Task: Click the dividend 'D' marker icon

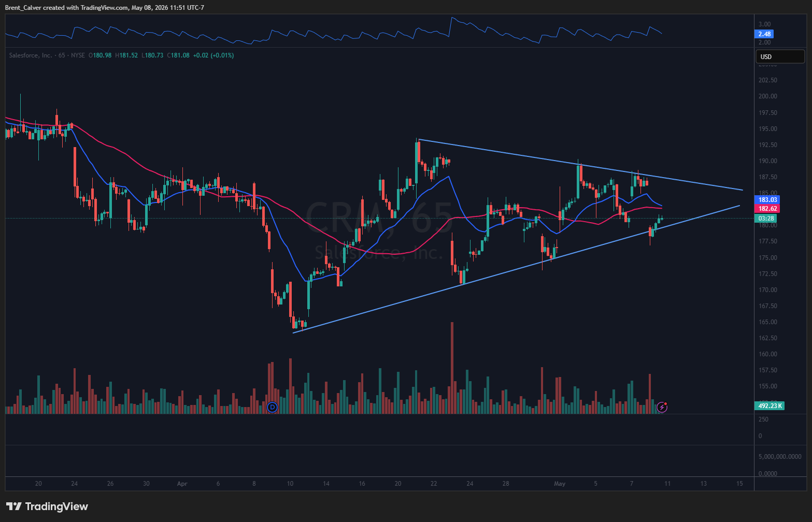Action: point(272,408)
